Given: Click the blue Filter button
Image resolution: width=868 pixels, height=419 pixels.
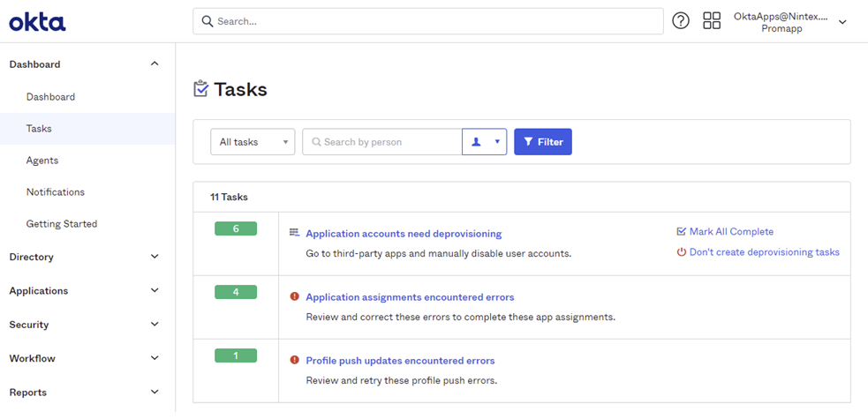Looking at the screenshot, I should [x=542, y=142].
